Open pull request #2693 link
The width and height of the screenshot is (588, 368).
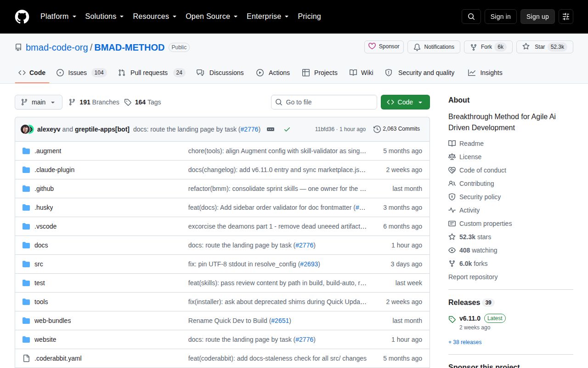click(x=309, y=264)
